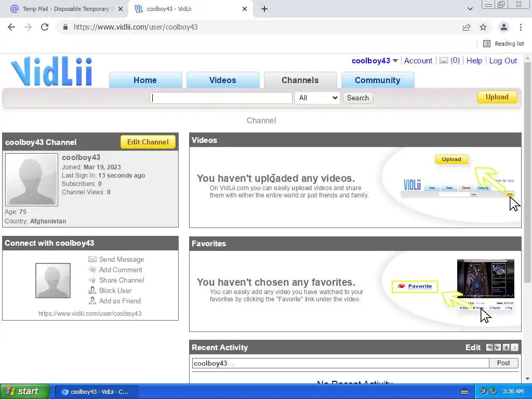Move Recent Activity module left arrow
The width and height of the screenshot is (532, 399).
506,347
